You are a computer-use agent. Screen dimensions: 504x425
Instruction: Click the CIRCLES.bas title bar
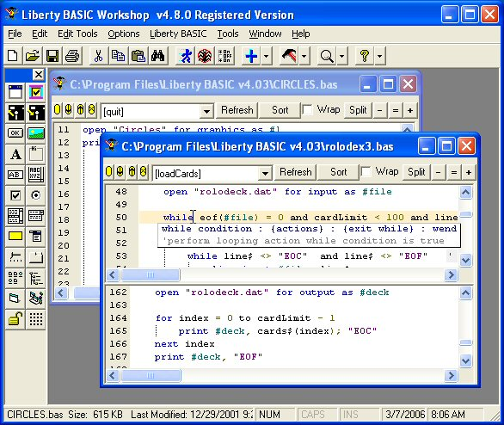coord(204,84)
